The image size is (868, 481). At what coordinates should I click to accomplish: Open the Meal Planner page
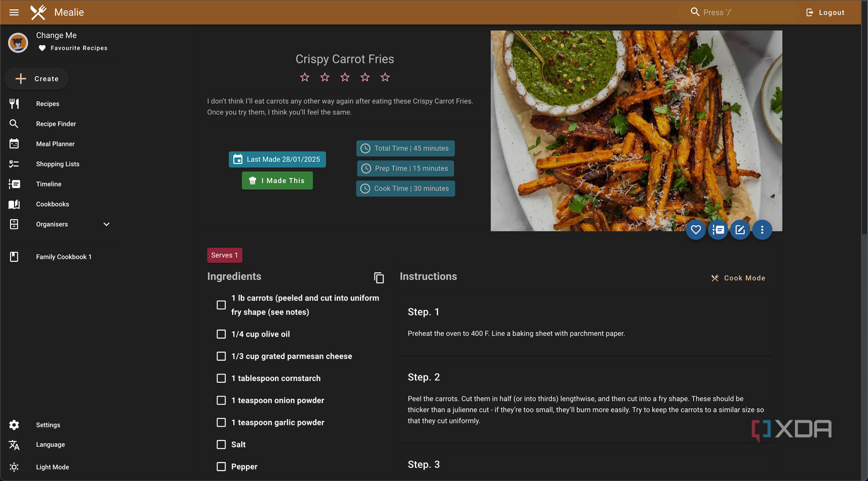click(x=56, y=144)
